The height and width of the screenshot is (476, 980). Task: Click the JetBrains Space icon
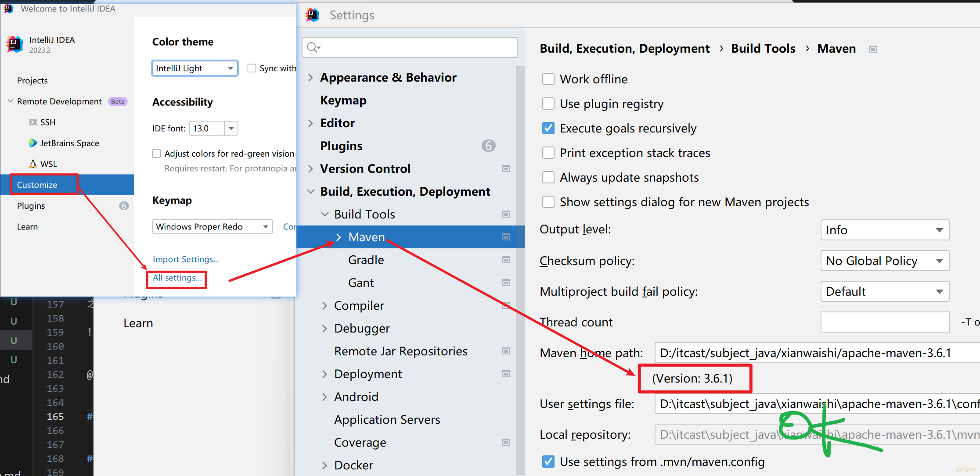pos(33,143)
